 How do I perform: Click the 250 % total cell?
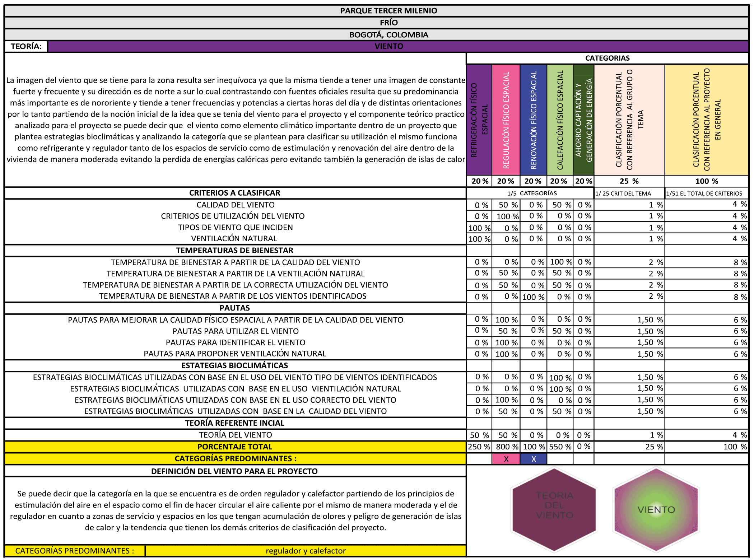479,447
